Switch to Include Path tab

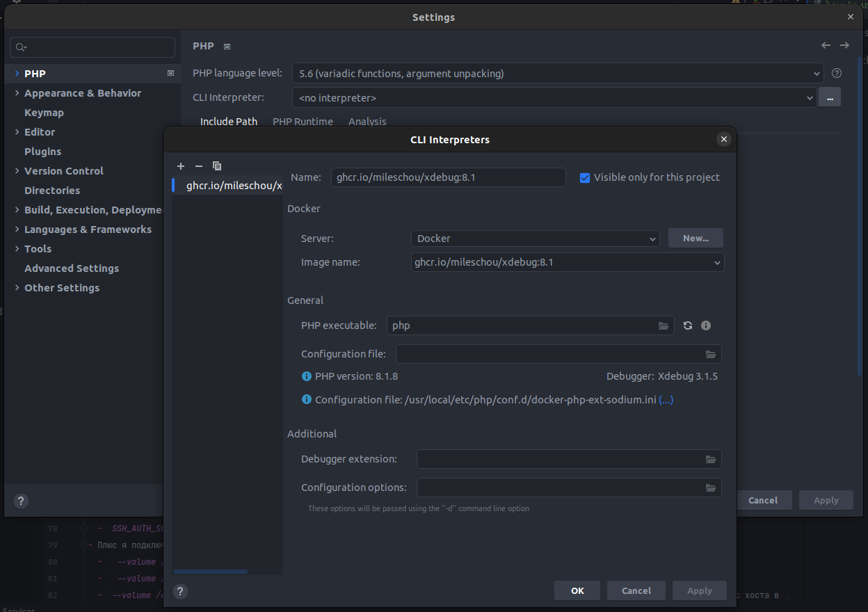(x=229, y=121)
